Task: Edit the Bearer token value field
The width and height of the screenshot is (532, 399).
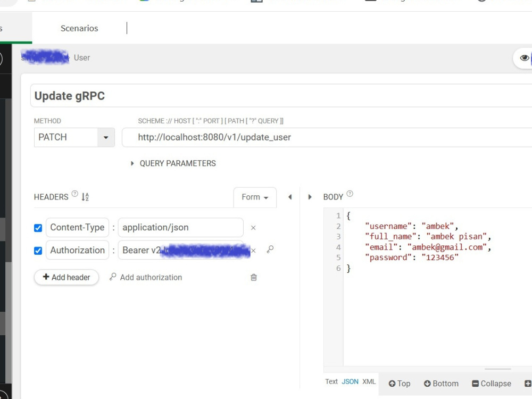Action: (x=180, y=250)
